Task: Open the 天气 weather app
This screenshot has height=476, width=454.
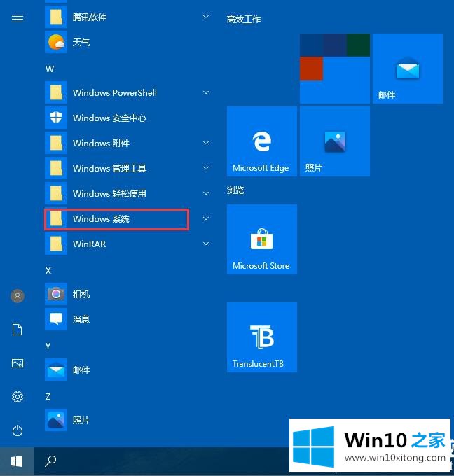Action: tap(128, 42)
